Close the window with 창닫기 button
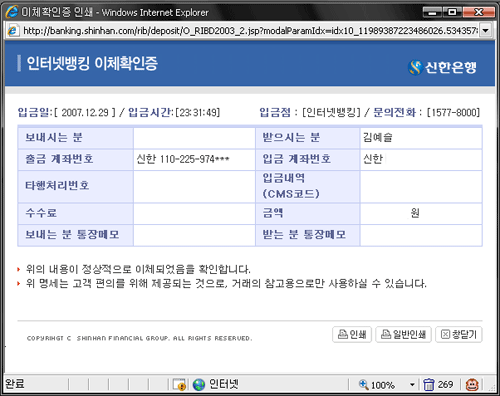This screenshot has width=500, height=396. pos(459,334)
